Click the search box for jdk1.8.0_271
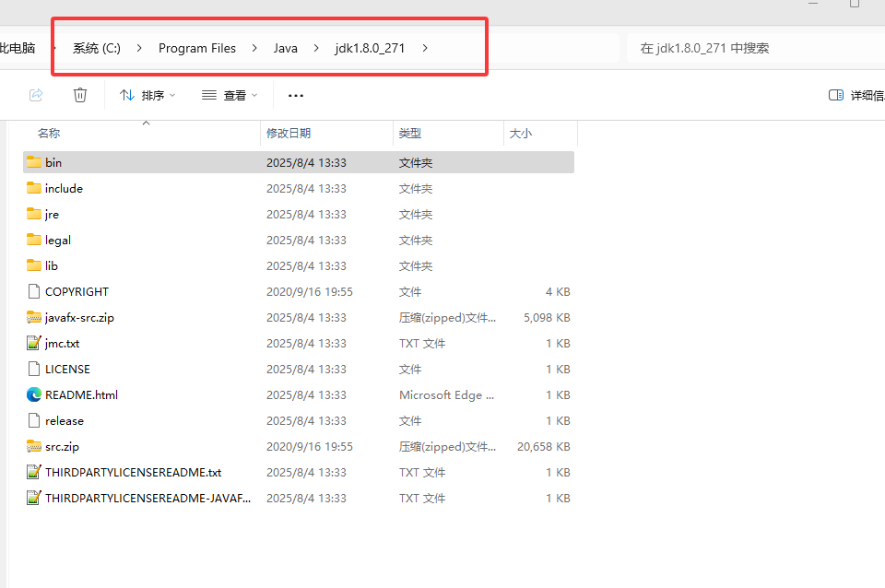 756,49
